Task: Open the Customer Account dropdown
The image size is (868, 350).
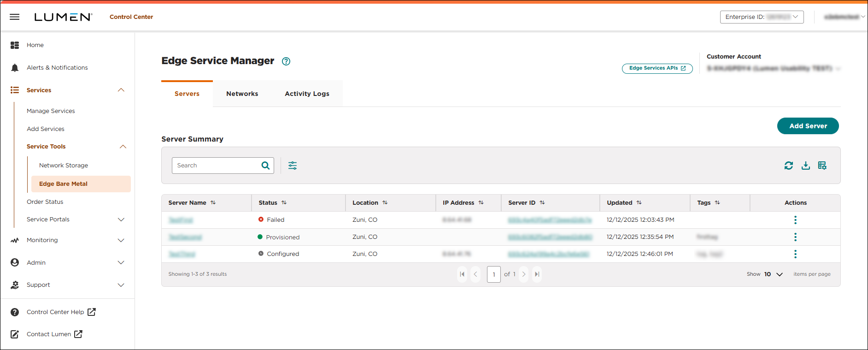Action: tap(774, 69)
